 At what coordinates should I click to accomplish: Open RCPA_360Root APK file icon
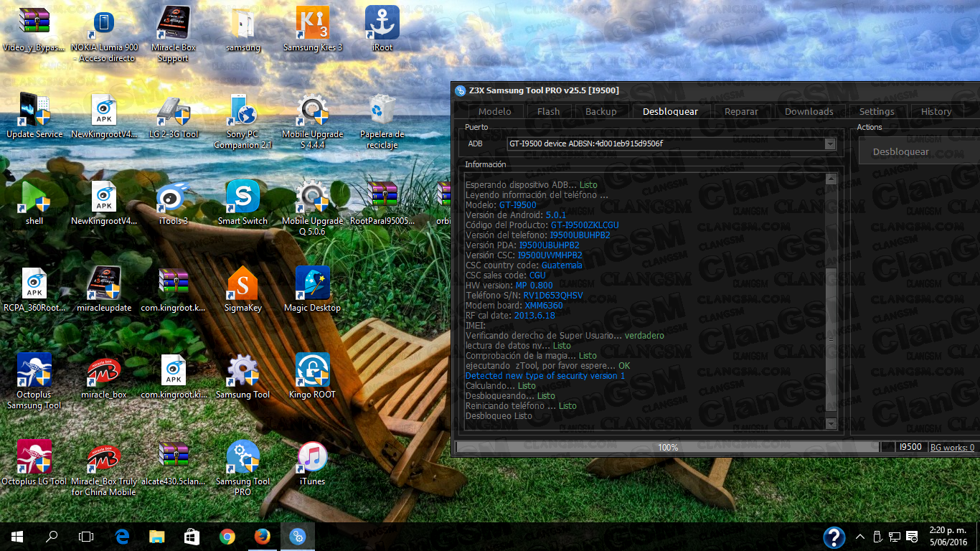[34, 283]
